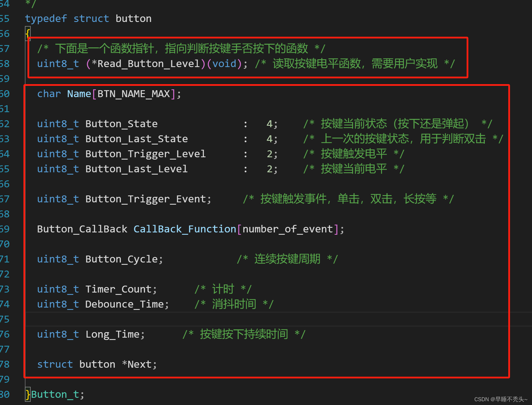Click the 'Button_t' typedef name

coord(55,395)
